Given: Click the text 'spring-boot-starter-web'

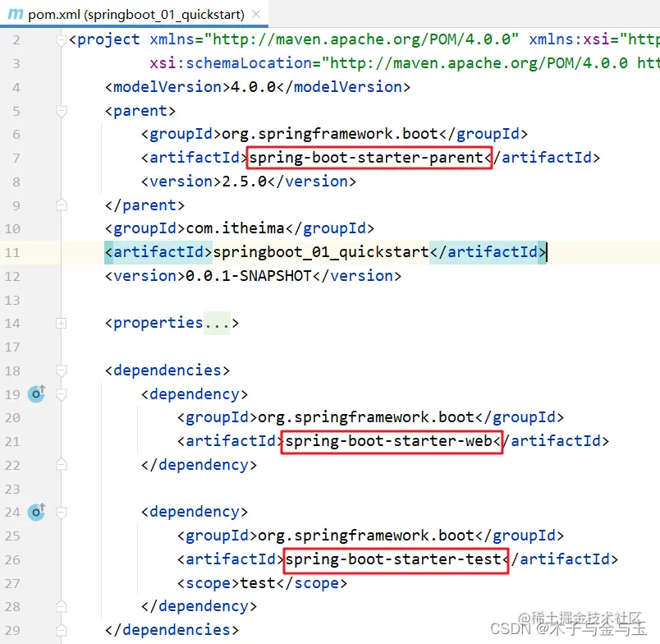Looking at the screenshot, I should click(x=389, y=441).
